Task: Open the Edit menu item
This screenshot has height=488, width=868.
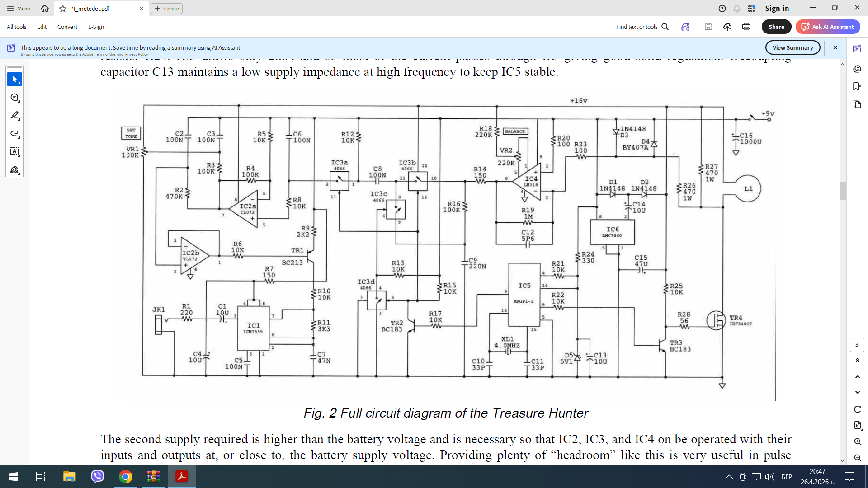Action: click(42, 27)
